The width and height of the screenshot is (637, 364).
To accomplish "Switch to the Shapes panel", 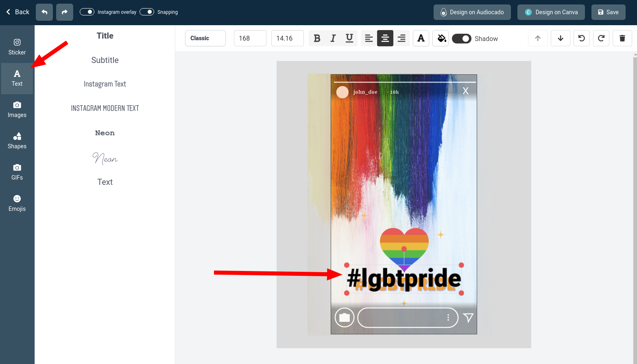I will tap(17, 141).
